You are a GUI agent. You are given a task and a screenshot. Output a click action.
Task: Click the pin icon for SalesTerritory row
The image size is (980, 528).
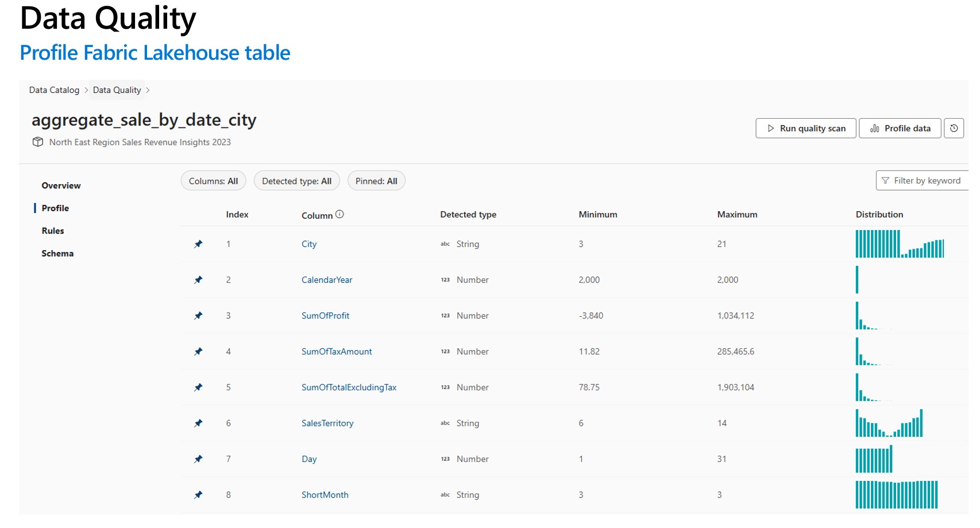[x=198, y=424]
